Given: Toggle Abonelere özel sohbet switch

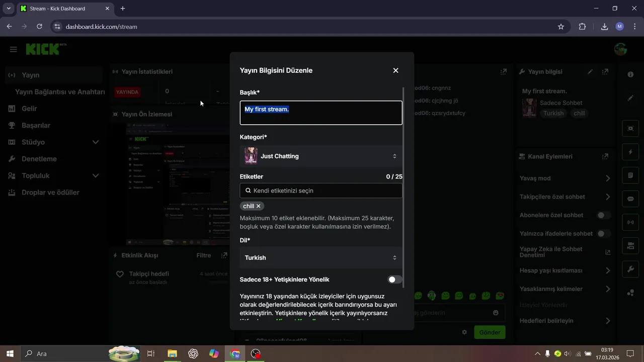Looking at the screenshot, I should [603, 215].
